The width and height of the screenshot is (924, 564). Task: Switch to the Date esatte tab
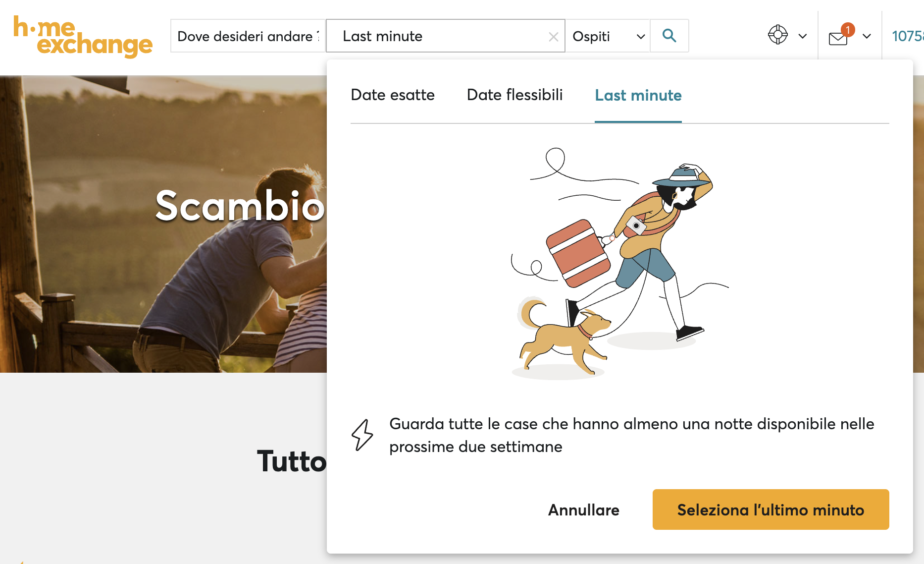[393, 95]
